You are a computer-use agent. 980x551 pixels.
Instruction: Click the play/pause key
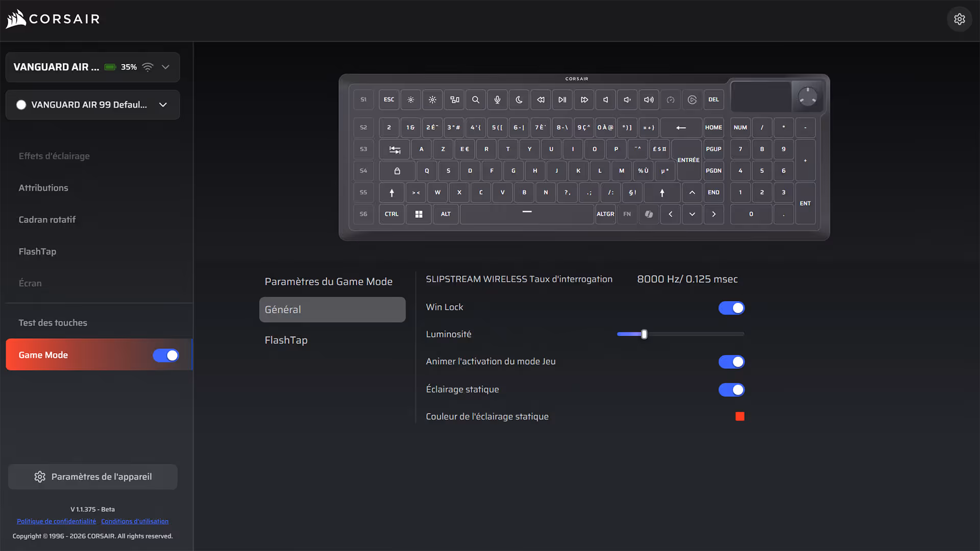pyautogui.click(x=562, y=99)
